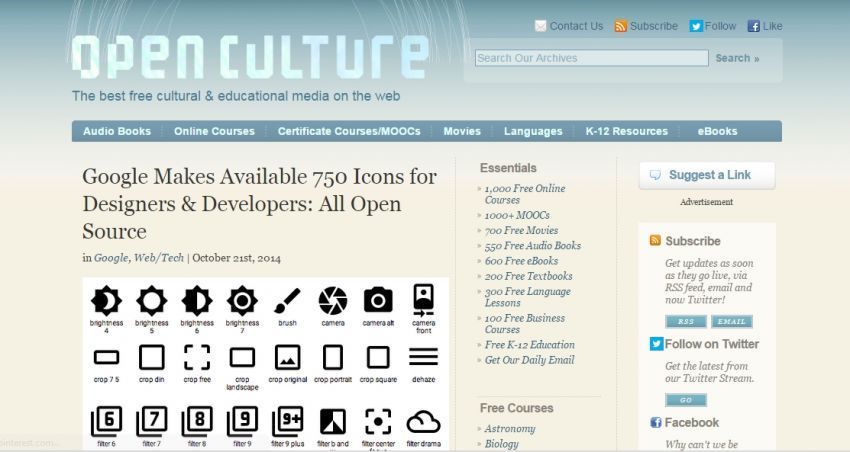
Task: Open the Google category link
Action: [x=111, y=258]
